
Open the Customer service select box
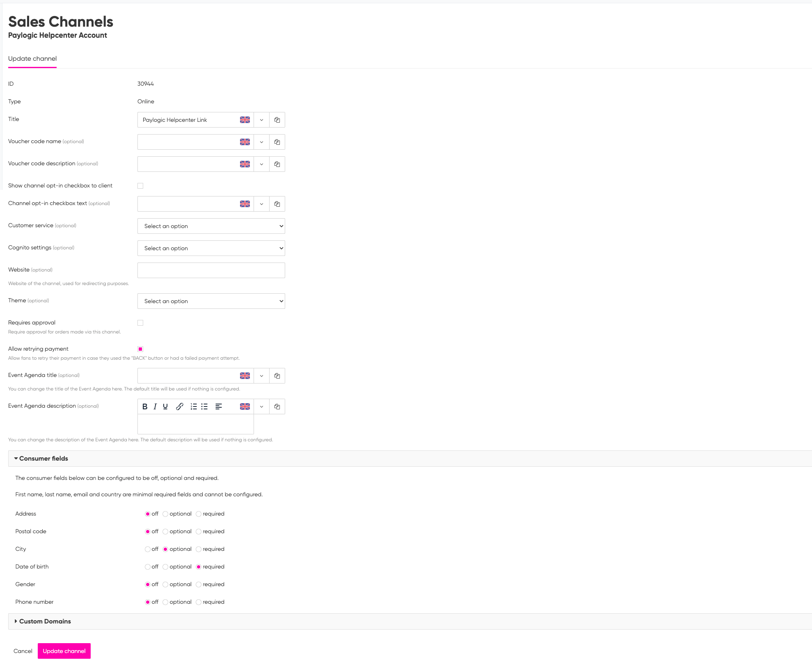pos(211,226)
